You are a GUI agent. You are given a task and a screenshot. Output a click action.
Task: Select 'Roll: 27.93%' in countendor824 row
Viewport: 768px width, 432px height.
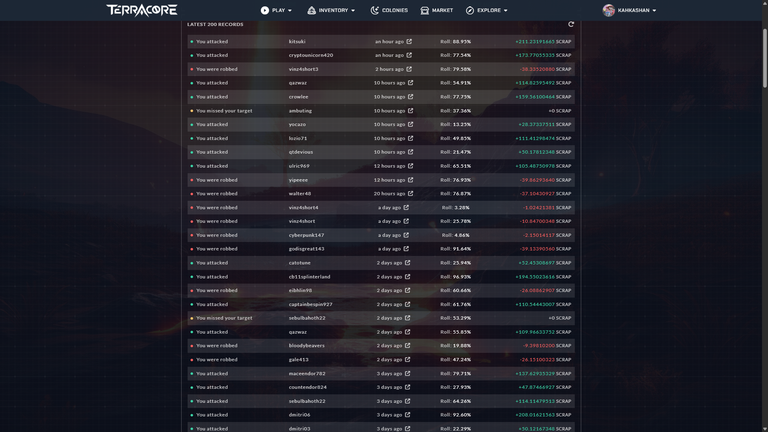click(455, 387)
